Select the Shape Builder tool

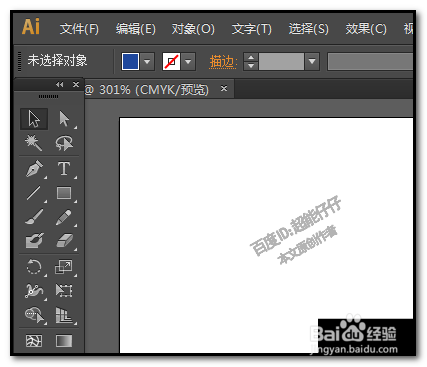point(34,315)
